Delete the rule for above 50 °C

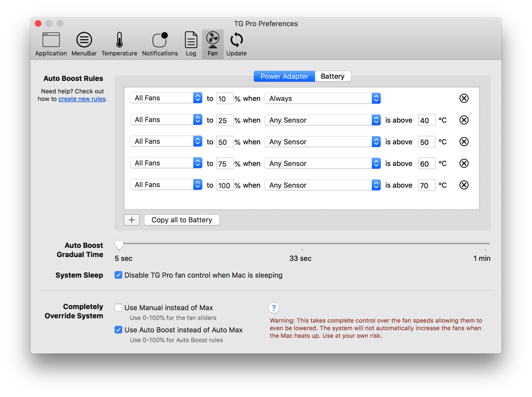pos(464,142)
